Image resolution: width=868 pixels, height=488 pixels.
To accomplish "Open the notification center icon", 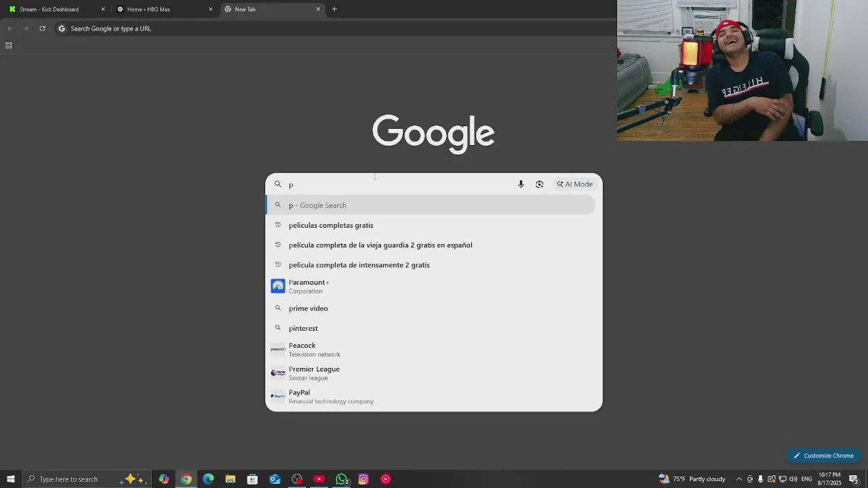I will click(x=854, y=479).
